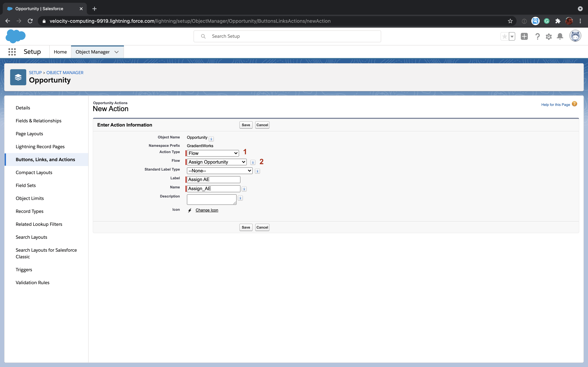Click the user avatar icon top right
The width and height of the screenshot is (588, 367).
[575, 36]
